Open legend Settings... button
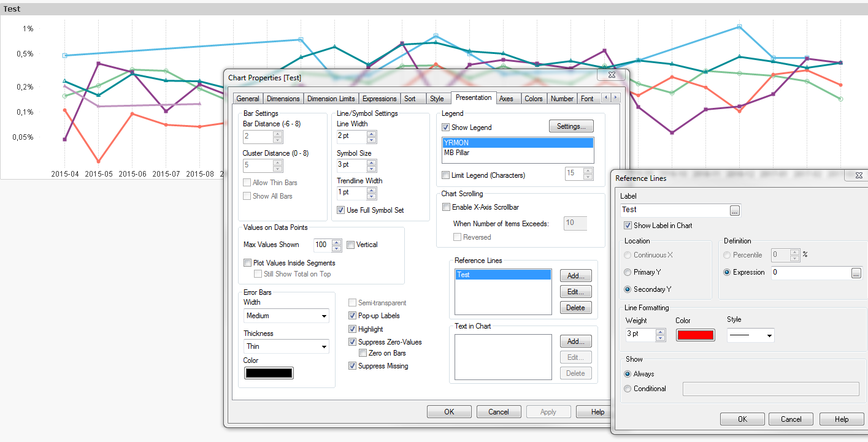Image resolution: width=868 pixels, height=442 pixels. [x=571, y=126]
